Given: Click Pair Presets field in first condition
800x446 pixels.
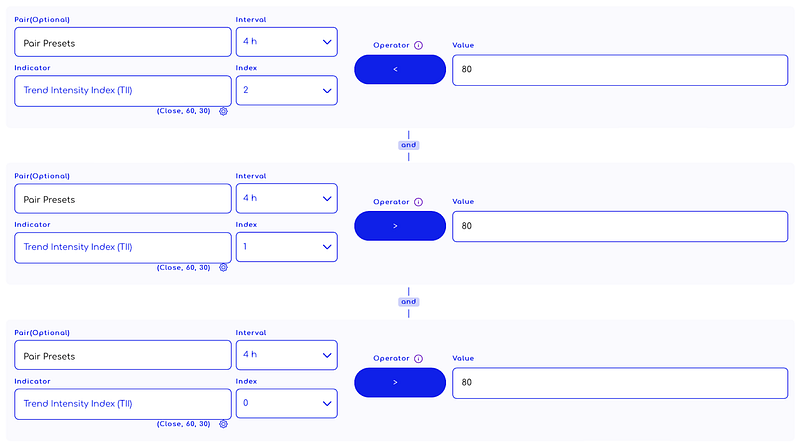Looking at the screenshot, I should pos(122,42).
